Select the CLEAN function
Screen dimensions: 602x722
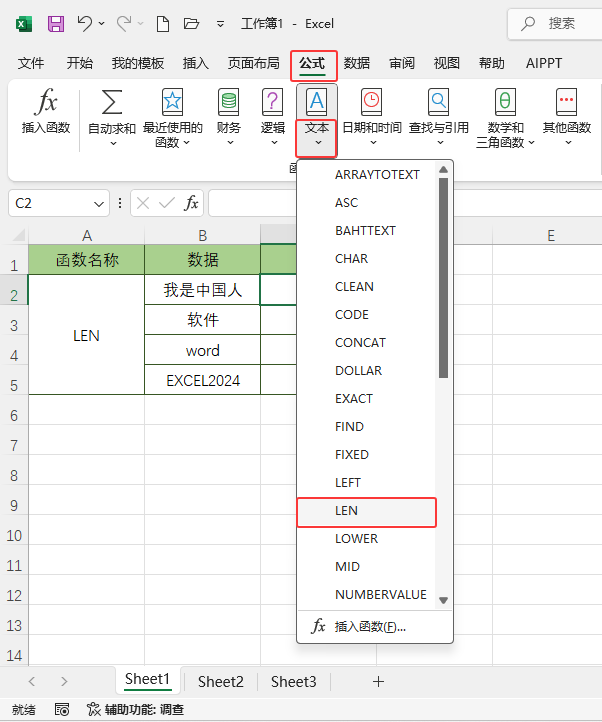pos(367,287)
